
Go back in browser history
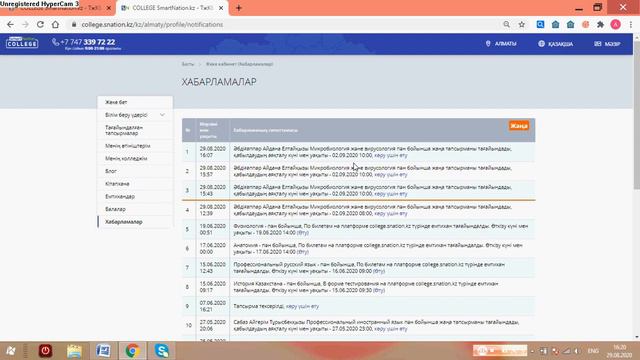click(10, 24)
